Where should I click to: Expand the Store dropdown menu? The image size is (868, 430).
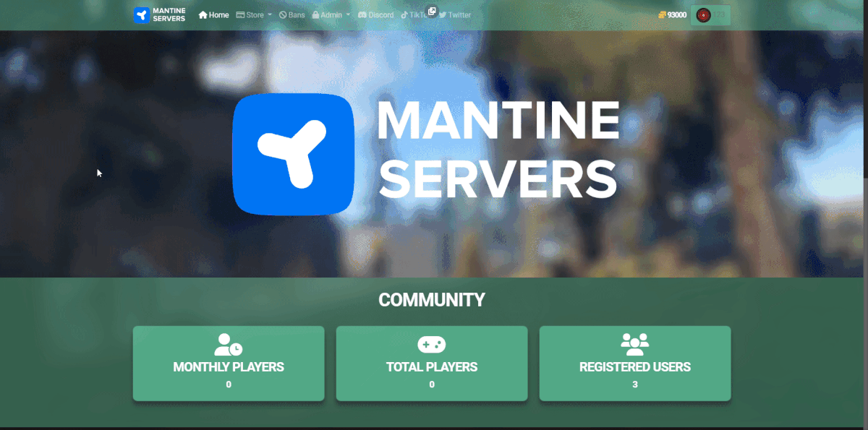[255, 14]
